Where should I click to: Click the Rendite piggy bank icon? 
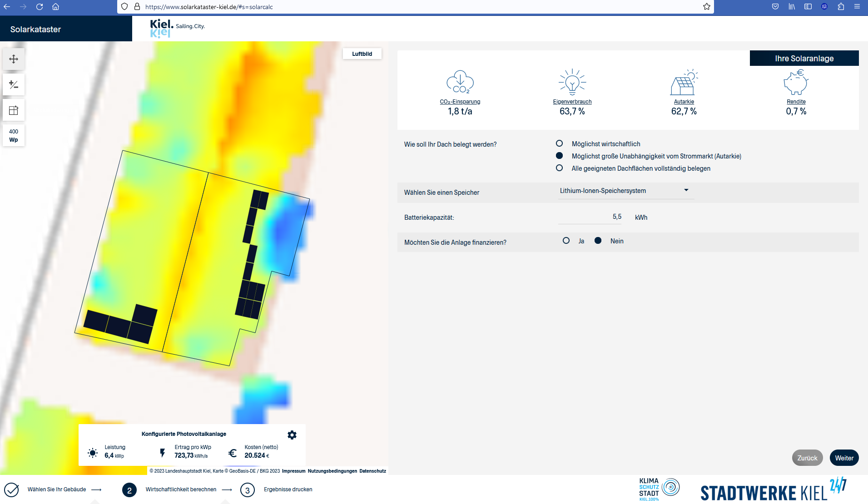tap(796, 82)
